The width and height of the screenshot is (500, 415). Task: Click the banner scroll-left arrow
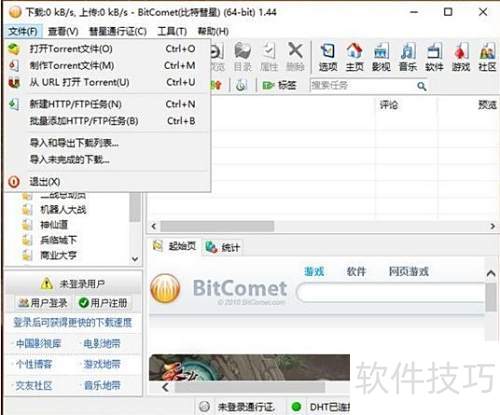pyautogui.click(x=165, y=387)
